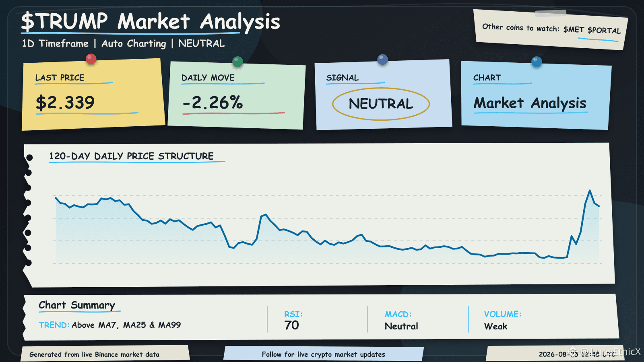This screenshot has height=362, width=644.
Task: Click "Generated from live Binance market data" footer
Action: point(95,354)
